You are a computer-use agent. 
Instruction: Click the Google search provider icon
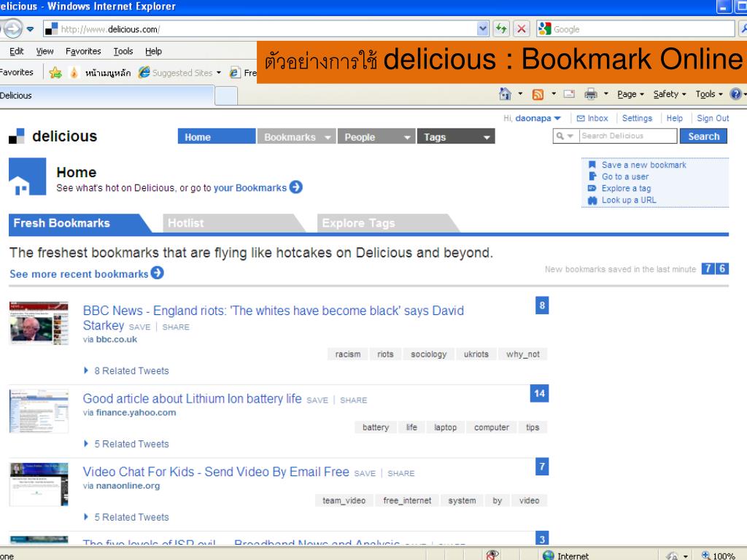tap(544, 29)
